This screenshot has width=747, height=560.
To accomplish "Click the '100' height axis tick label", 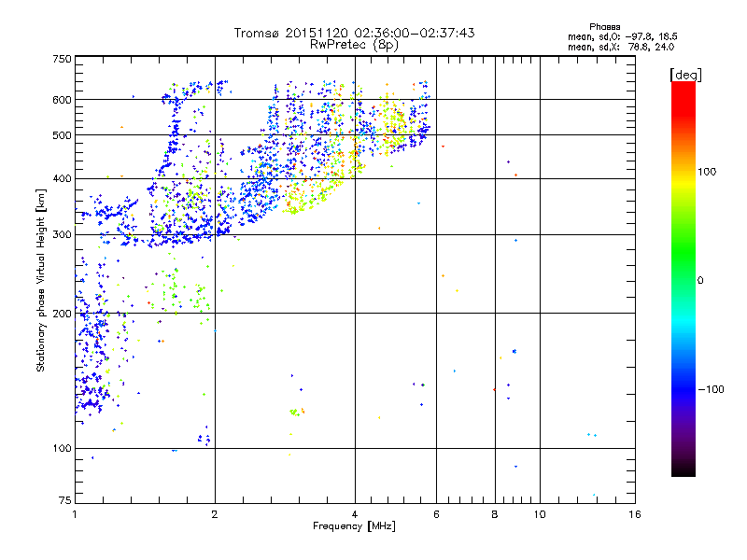I will click(62, 449).
